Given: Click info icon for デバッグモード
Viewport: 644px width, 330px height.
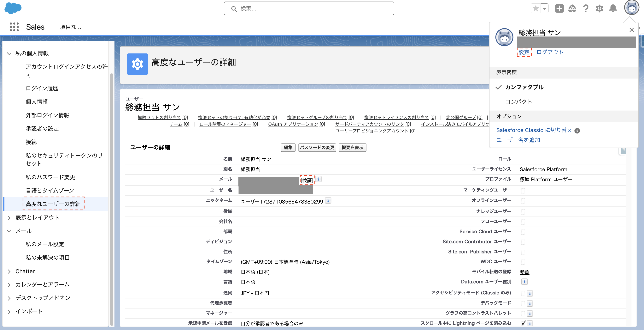Looking at the screenshot, I should 530,303.
